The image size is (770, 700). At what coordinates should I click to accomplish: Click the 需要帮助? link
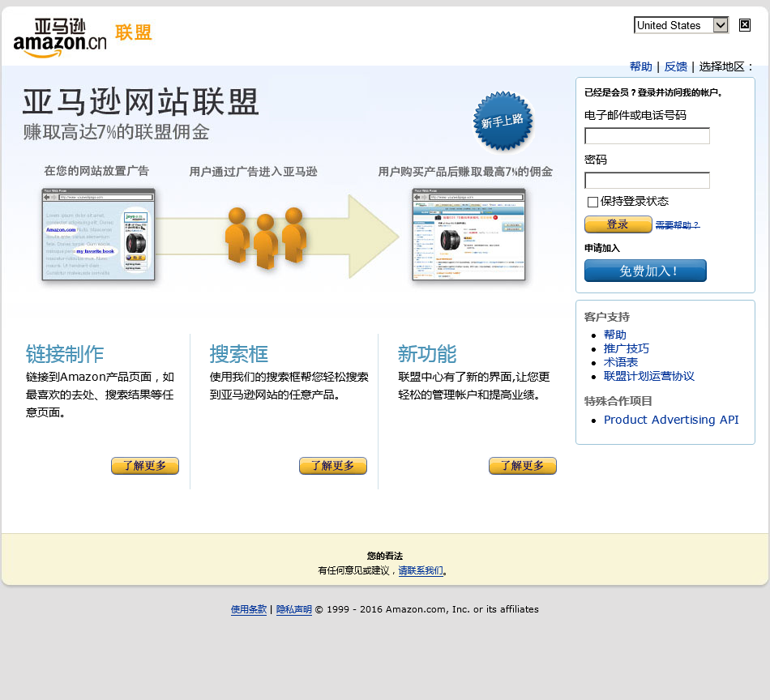pyautogui.click(x=678, y=224)
